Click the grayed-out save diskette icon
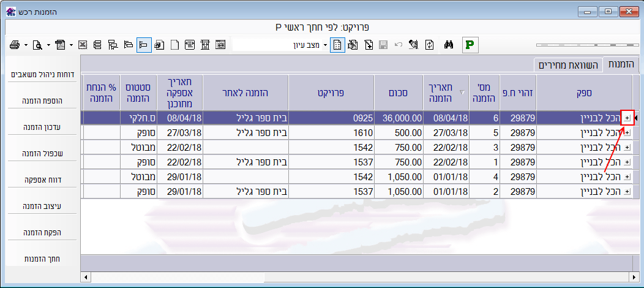 (x=384, y=45)
